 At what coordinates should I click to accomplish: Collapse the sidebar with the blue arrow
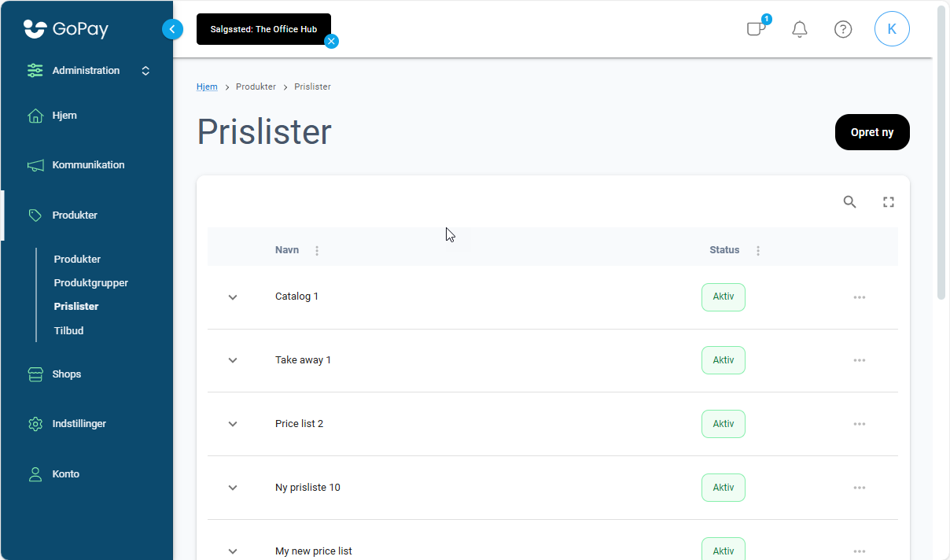[172, 29]
